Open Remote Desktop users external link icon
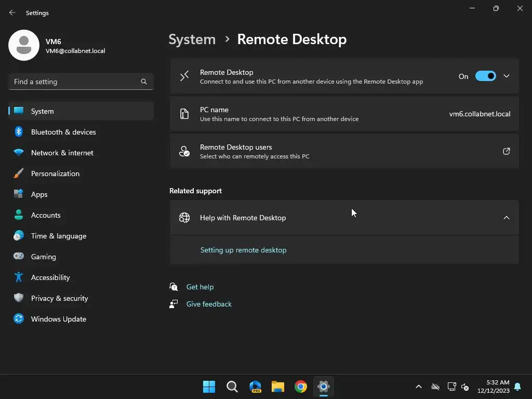Image resolution: width=532 pixels, height=399 pixels. (507, 151)
